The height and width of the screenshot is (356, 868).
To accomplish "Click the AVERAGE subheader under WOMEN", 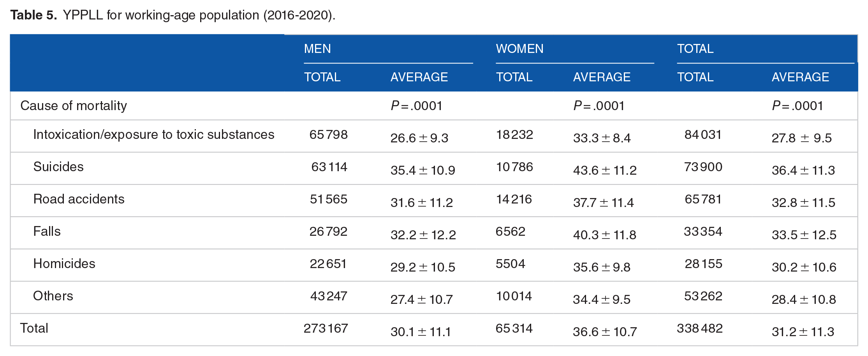I will [602, 77].
